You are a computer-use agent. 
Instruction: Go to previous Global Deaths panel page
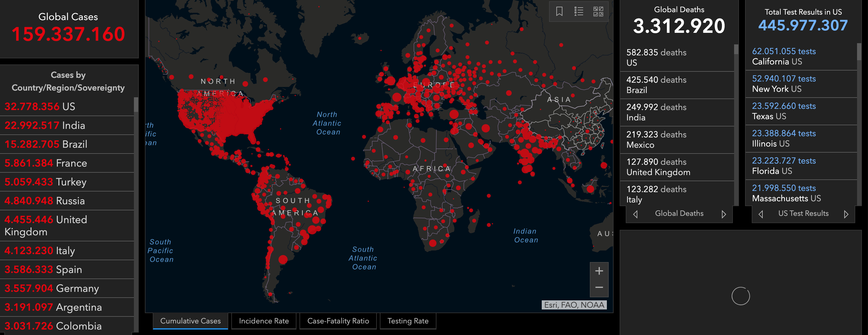(635, 214)
